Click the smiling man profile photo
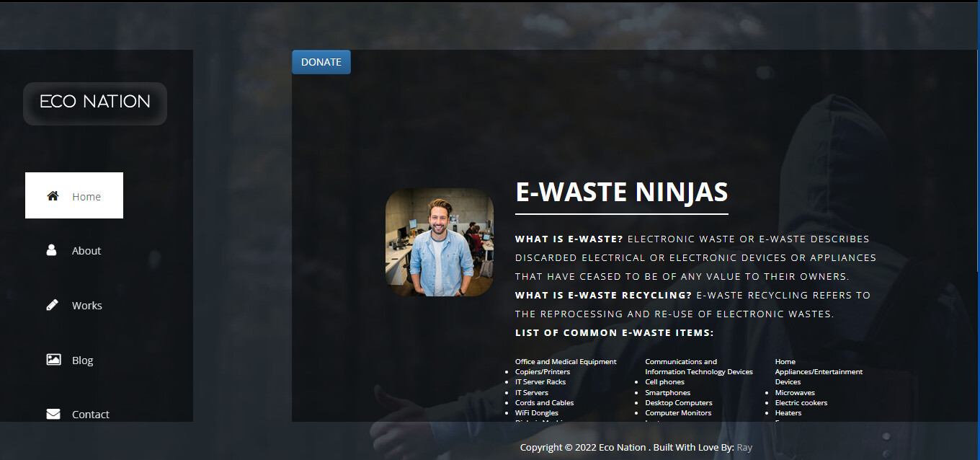Screen dimensions: 980x460 [x=440, y=242]
